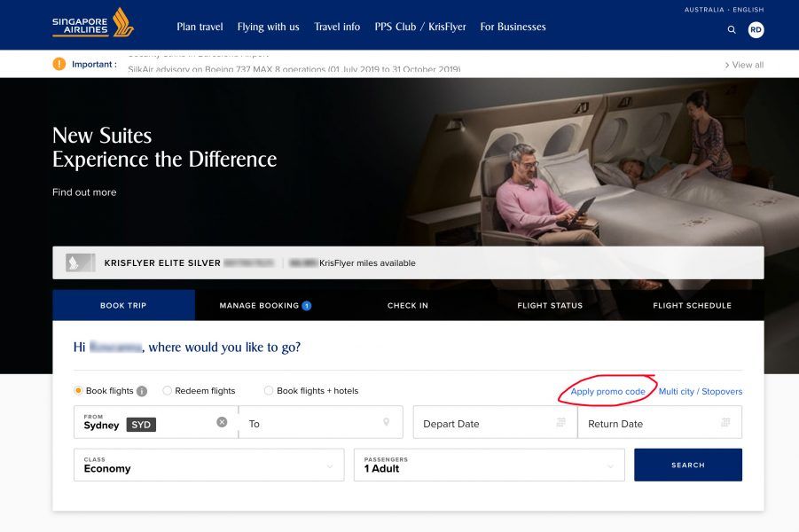The height and width of the screenshot is (532, 799).
Task: Click the orange Important alert icon
Action: 59,64
